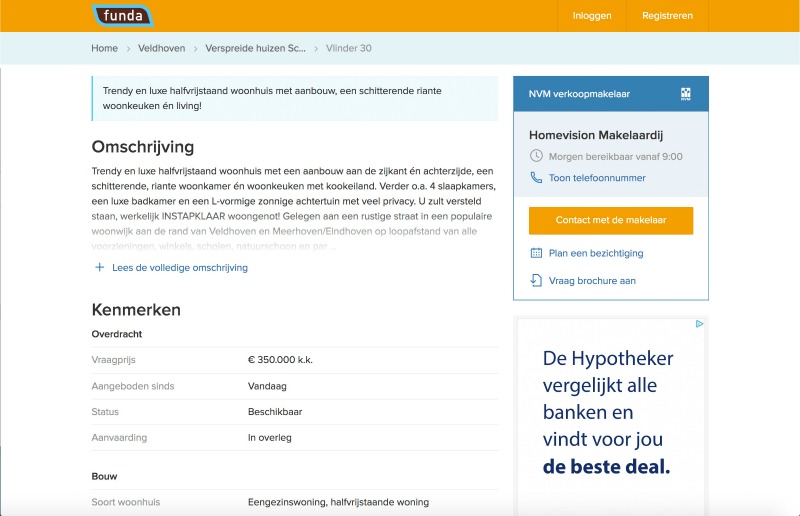The height and width of the screenshot is (516, 800).
Task: Click the brochure document icon
Action: pos(536,280)
